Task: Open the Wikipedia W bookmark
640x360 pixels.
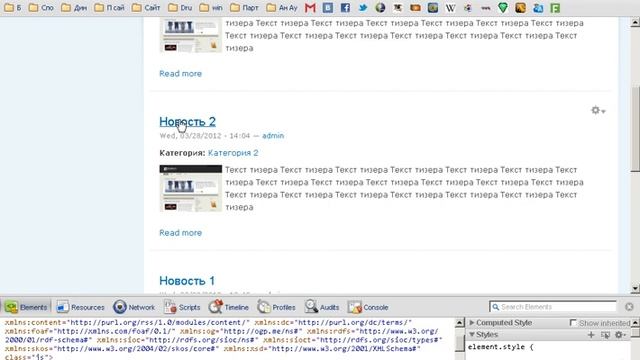Action: (x=450, y=8)
